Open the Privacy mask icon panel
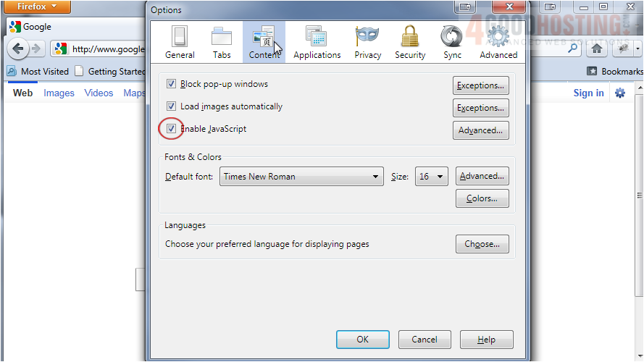Viewport: 644px width, 362px height. point(368,42)
